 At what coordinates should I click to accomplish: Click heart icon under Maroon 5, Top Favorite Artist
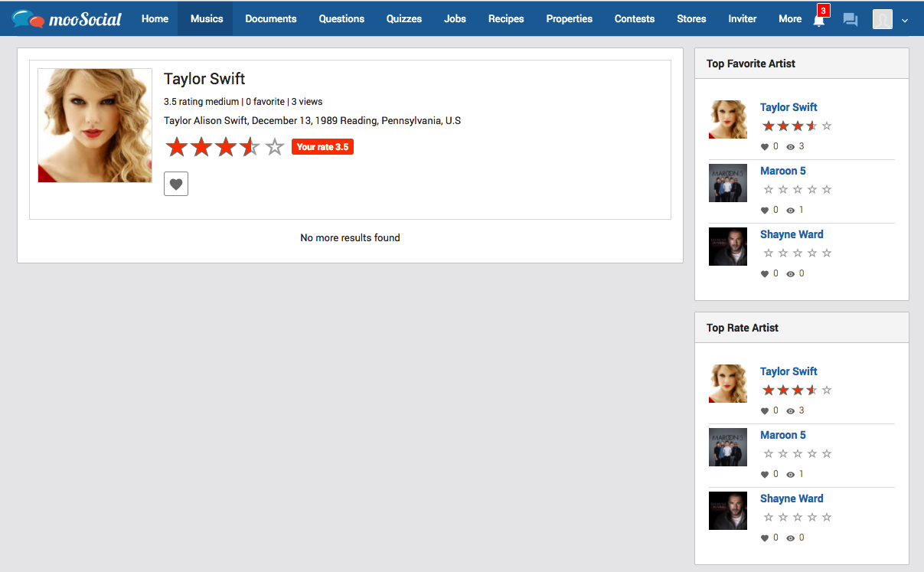765,211
